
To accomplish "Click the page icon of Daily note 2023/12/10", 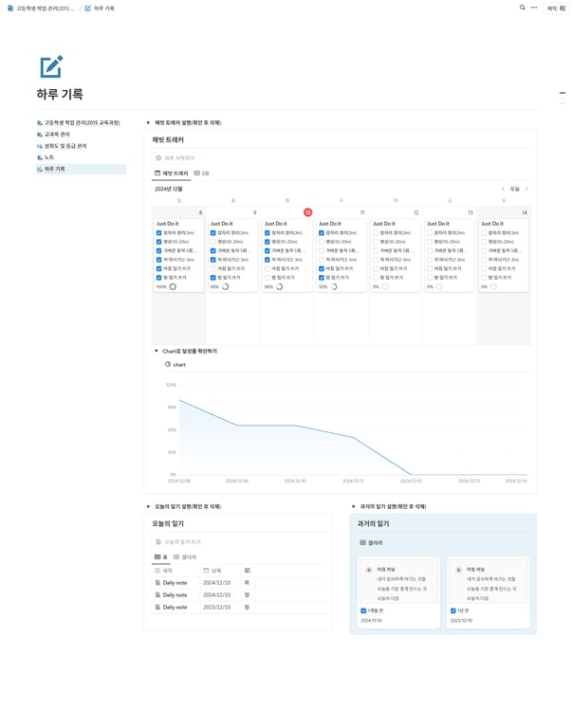I will point(157,607).
